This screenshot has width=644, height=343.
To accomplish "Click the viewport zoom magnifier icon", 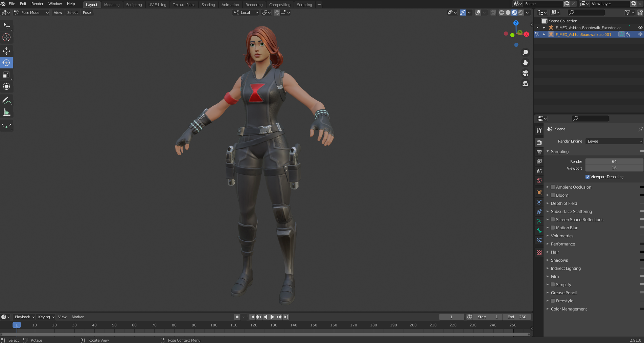I will coord(525,52).
